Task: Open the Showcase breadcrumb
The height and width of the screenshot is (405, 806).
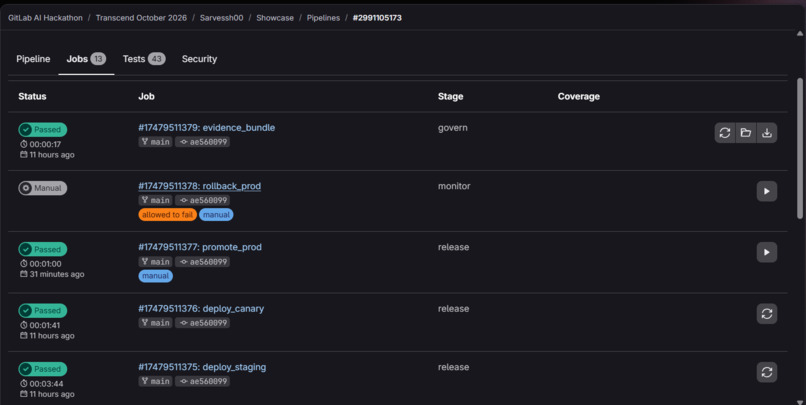Action: pyautogui.click(x=275, y=18)
